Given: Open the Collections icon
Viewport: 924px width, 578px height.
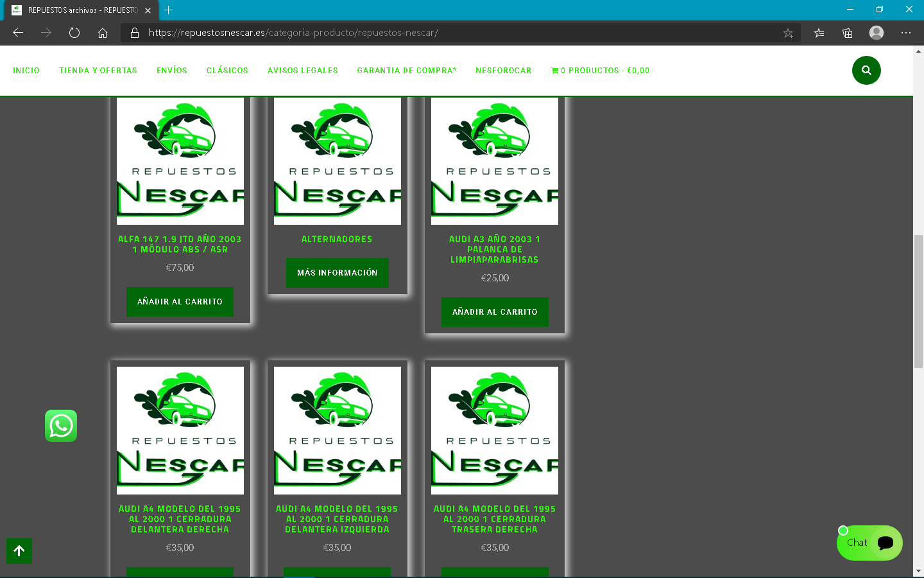Looking at the screenshot, I should (x=848, y=33).
